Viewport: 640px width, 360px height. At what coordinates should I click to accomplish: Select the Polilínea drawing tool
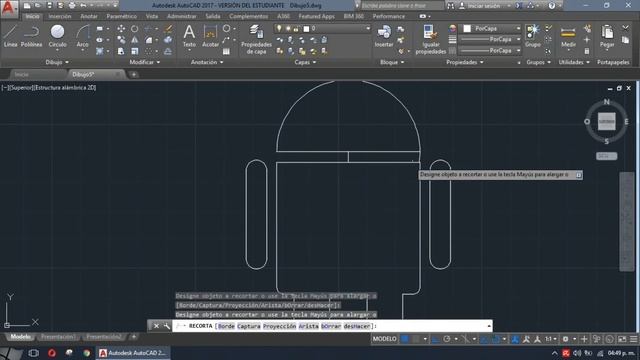coord(31,36)
